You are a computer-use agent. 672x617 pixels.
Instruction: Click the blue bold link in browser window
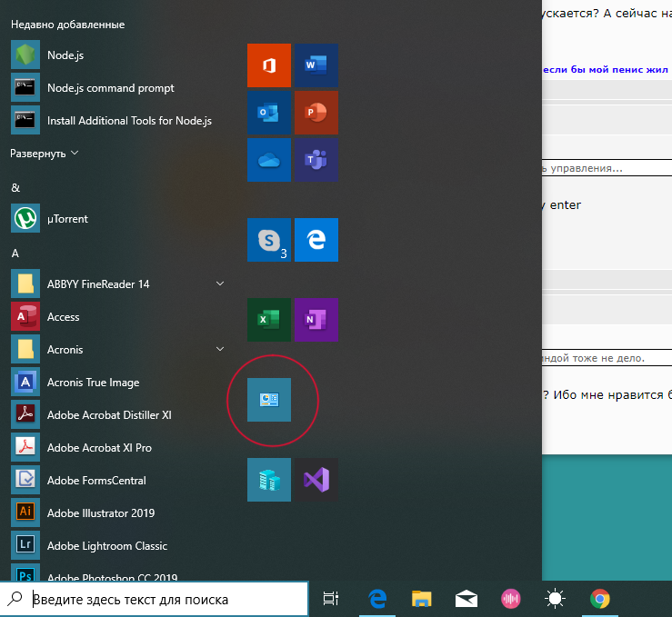pyautogui.click(x=606, y=69)
